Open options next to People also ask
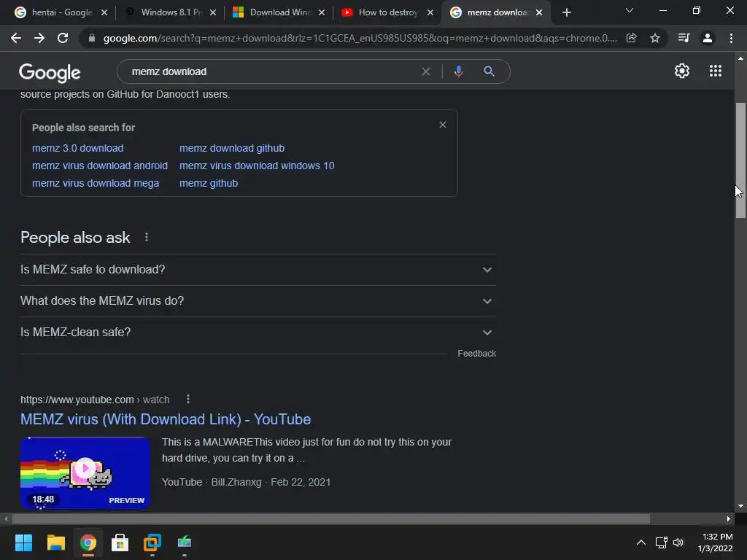This screenshot has height=560, width=747. pos(147,237)
